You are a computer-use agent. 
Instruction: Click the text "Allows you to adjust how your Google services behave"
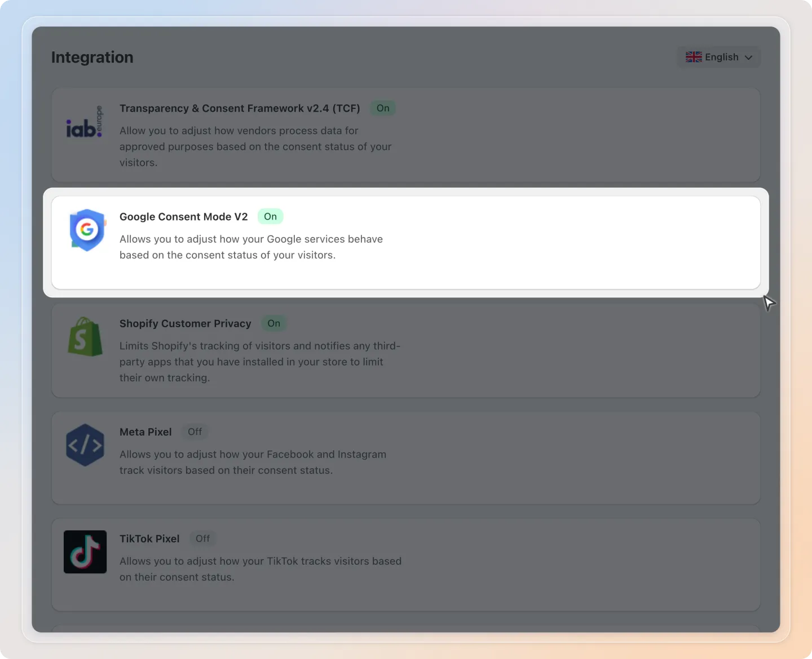coord(251,239)
